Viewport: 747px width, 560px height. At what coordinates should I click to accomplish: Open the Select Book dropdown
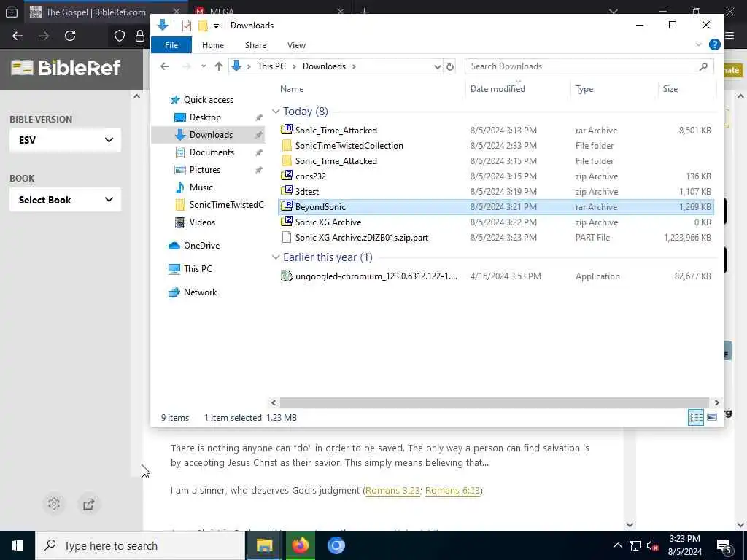(x=65, y=200)
